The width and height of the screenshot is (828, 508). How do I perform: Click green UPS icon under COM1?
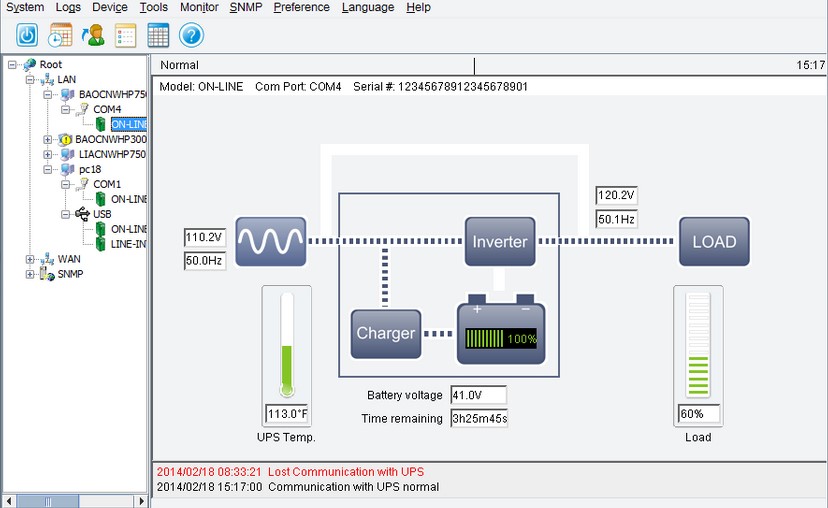point(100,199)
